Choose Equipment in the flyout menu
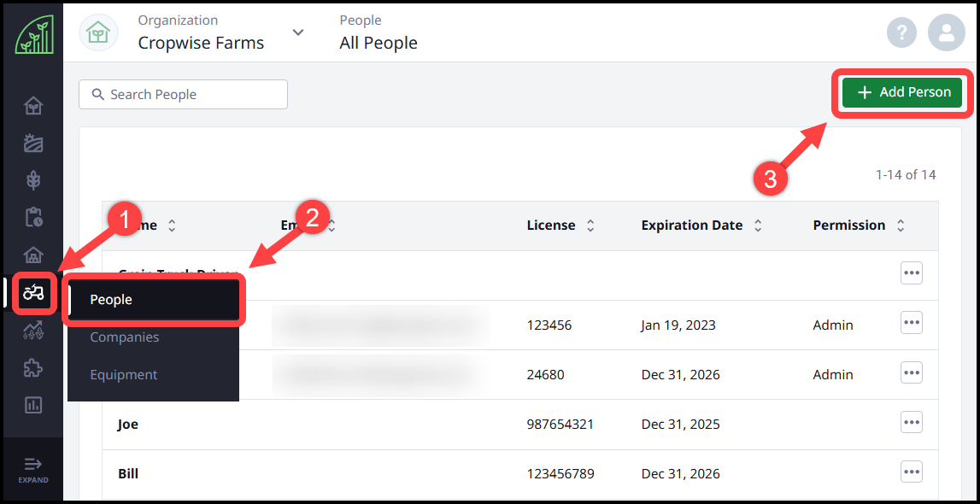The image size is (980, 504). pos(124,375)
